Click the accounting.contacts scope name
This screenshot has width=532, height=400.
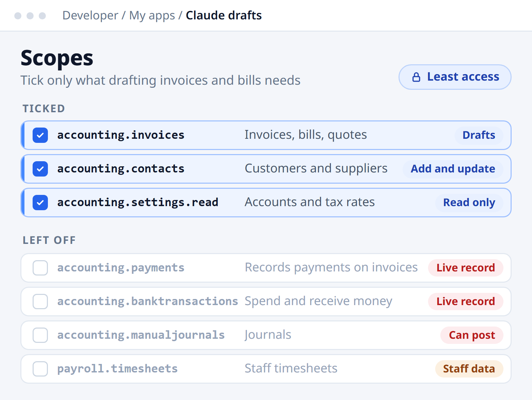coord(121,169)
